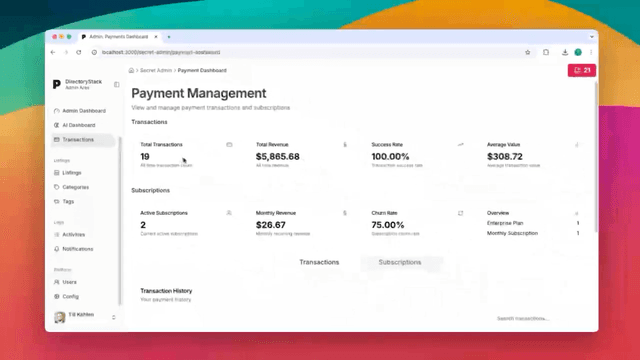Switch to the Subscriptions tab
This screenshot has height=360, width=640.
coord(400,262)
